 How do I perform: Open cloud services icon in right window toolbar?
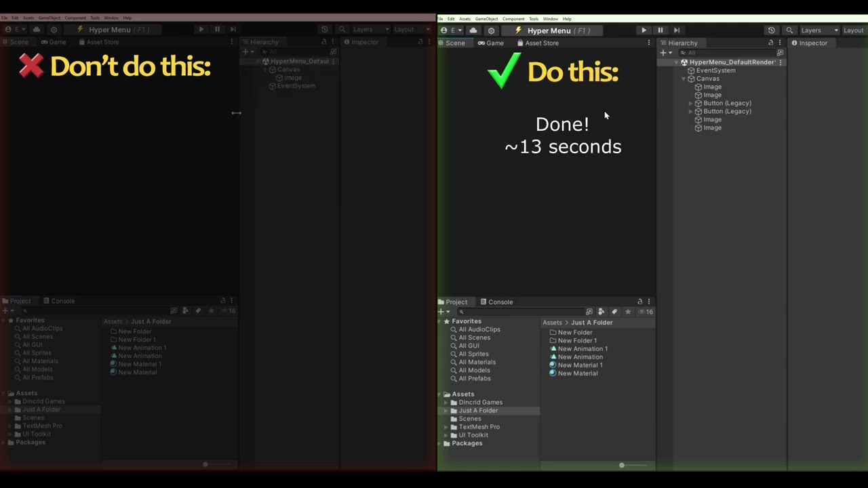[473, 30]
